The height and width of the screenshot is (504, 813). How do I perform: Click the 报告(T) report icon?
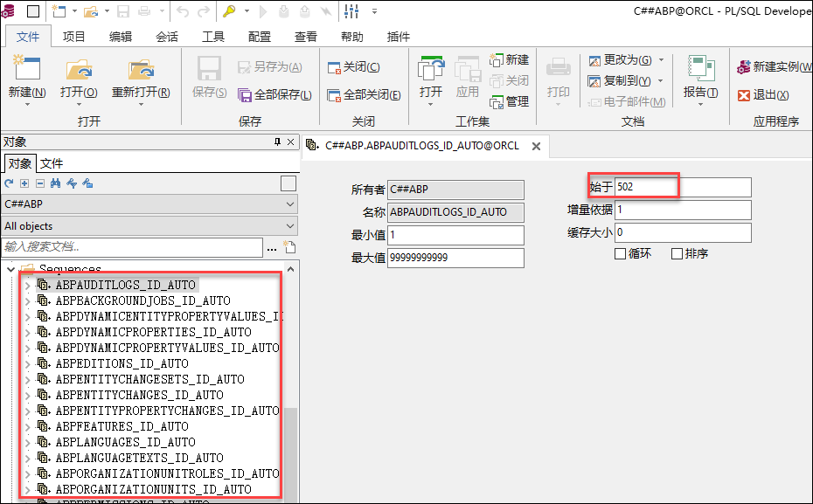700,69
